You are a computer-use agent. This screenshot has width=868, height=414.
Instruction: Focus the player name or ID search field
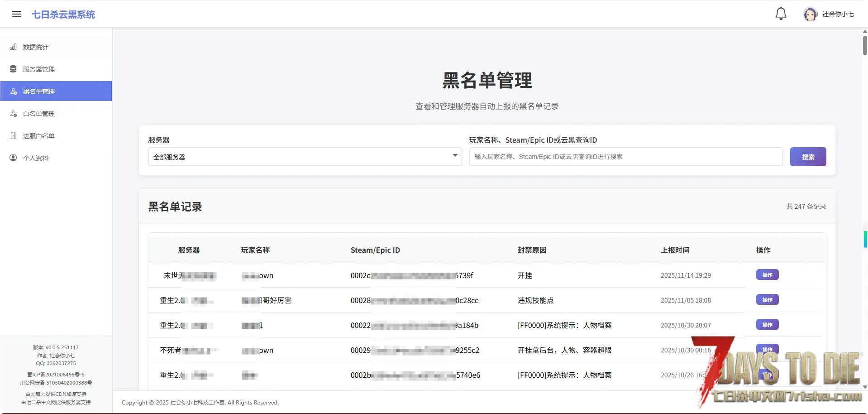(626, 157)
